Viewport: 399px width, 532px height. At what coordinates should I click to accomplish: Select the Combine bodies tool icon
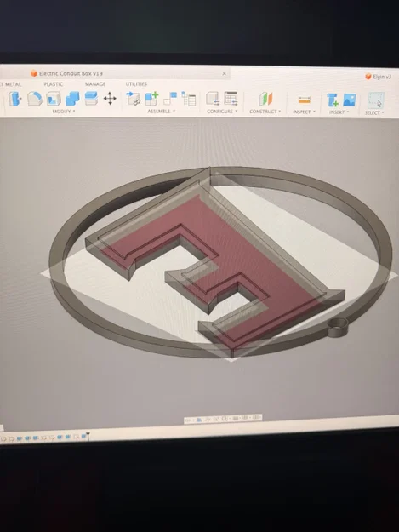72,99
